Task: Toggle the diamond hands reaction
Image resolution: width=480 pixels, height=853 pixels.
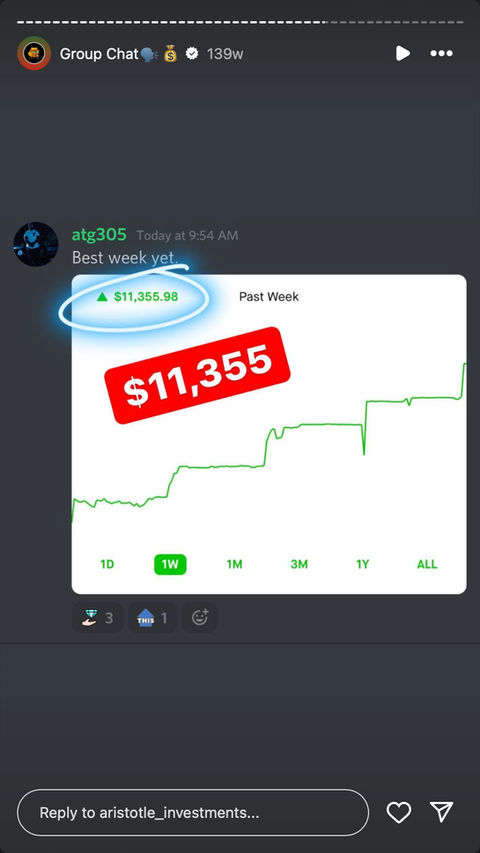Action: [97, 618]
